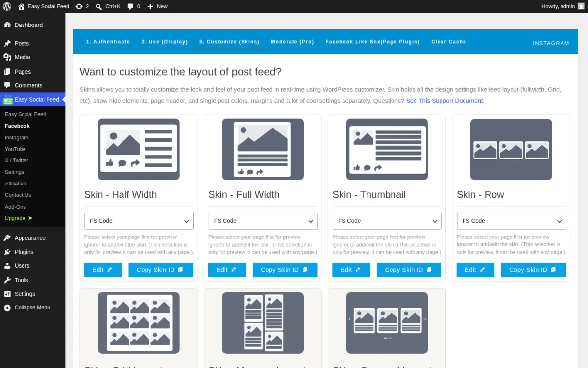This screenshot has height=368, width=588.
Task: Click the Tools wrench icon
Action: coord(7,280)
